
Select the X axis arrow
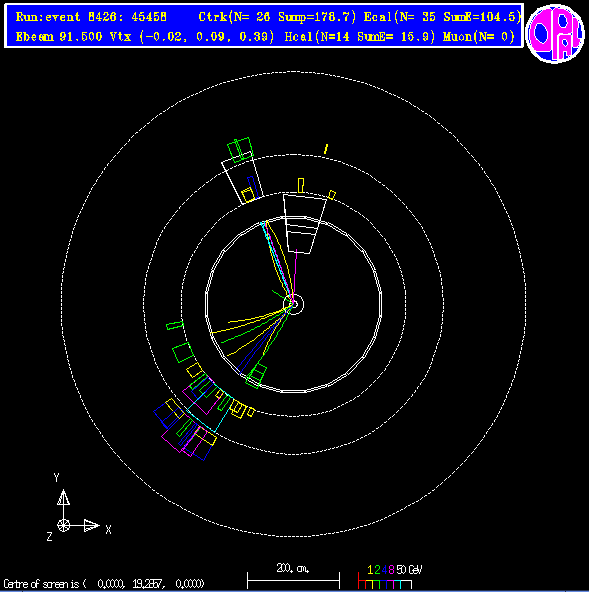point(91,525)
